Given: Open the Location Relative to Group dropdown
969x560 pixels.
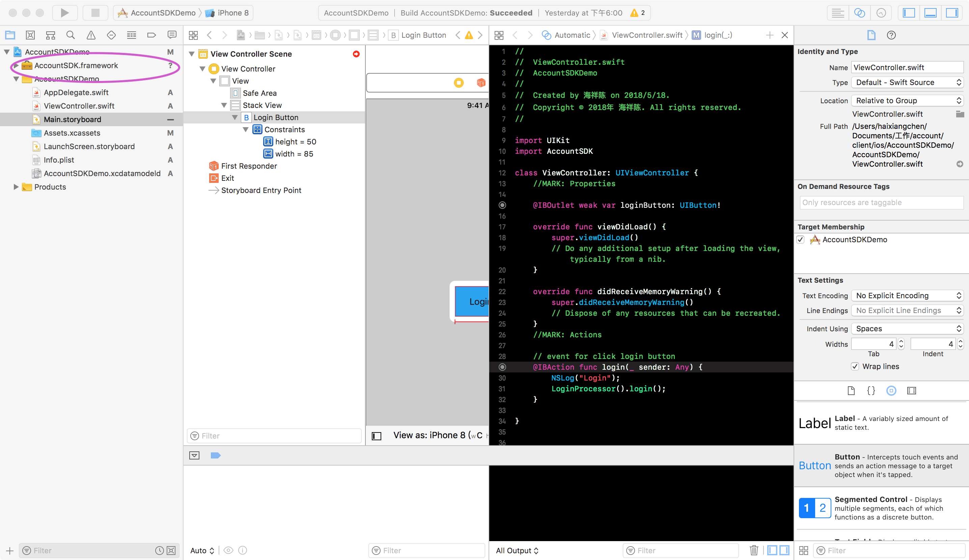Looking at the screenshot, I should pyautogui.click(x=907, y=100).
